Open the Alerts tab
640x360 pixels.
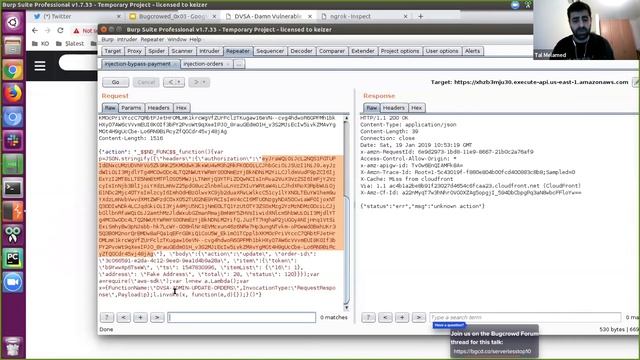click(x=472, y=51)
